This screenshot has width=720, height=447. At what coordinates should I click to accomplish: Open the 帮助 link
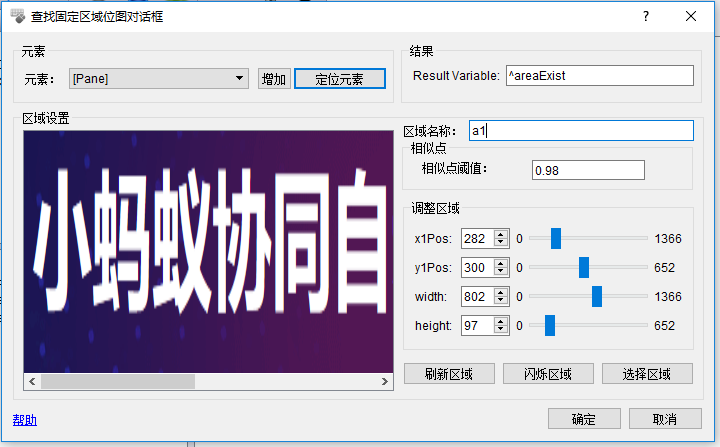pos(25,419)
